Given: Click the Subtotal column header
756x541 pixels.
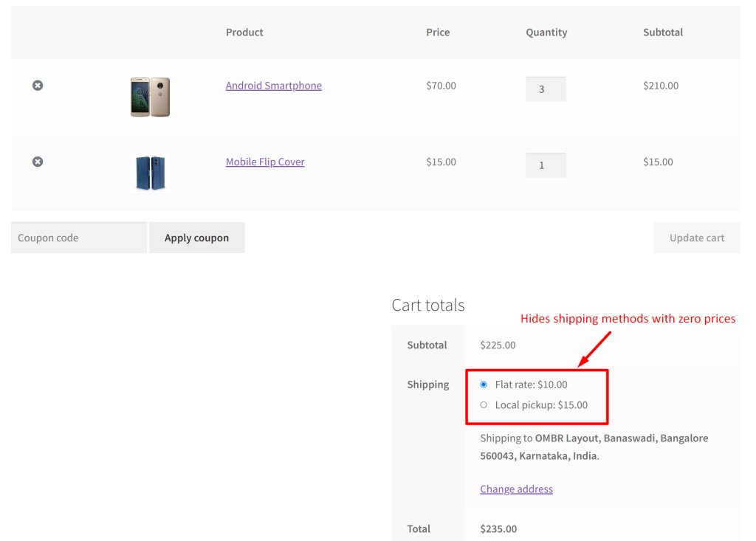Looking at the screenshot, I should [x=663, y=32].
